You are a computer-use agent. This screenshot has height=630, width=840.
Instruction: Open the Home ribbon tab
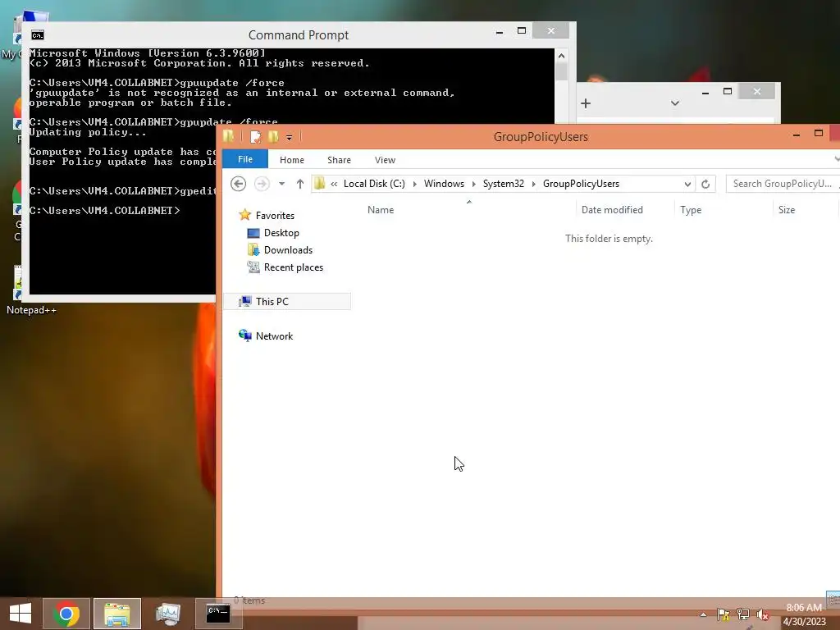[x=292, y=160]
